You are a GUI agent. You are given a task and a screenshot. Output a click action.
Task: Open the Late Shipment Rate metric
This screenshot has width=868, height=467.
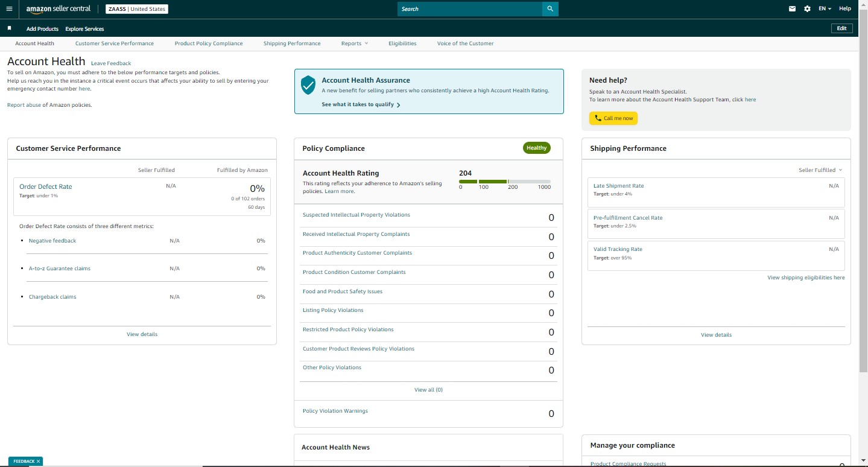coord(618,186)
